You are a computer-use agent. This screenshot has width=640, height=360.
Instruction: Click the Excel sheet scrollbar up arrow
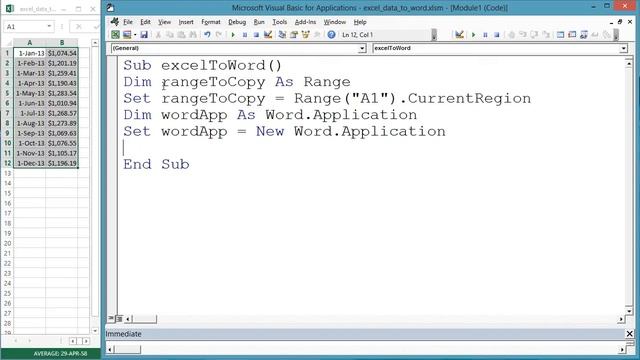[95, 43]
